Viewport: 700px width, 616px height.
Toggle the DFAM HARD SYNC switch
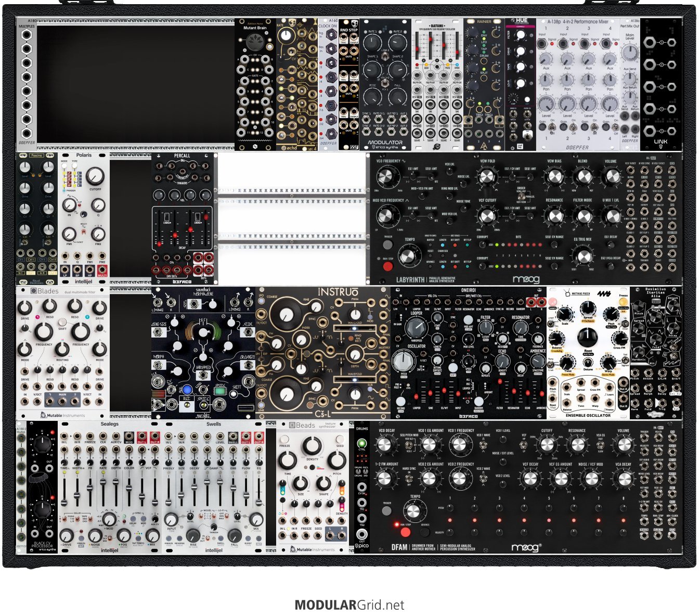[x=409, y=479]
